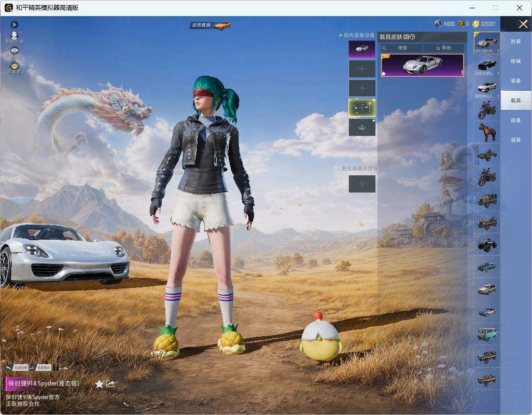Image resolution: width=532 pixels, height=415 pixels.
Task: Add skin to the second in-match slot
Action: point(362,69)
